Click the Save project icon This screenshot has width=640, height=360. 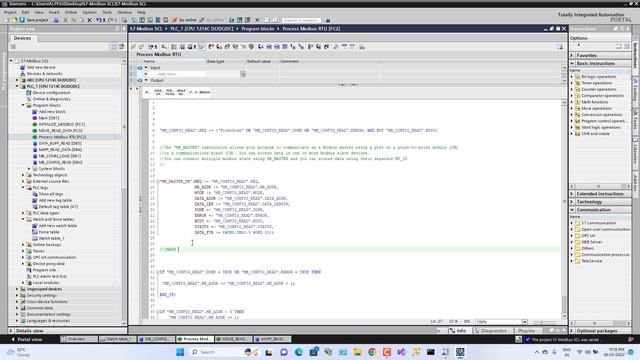[x=22, y=20]
